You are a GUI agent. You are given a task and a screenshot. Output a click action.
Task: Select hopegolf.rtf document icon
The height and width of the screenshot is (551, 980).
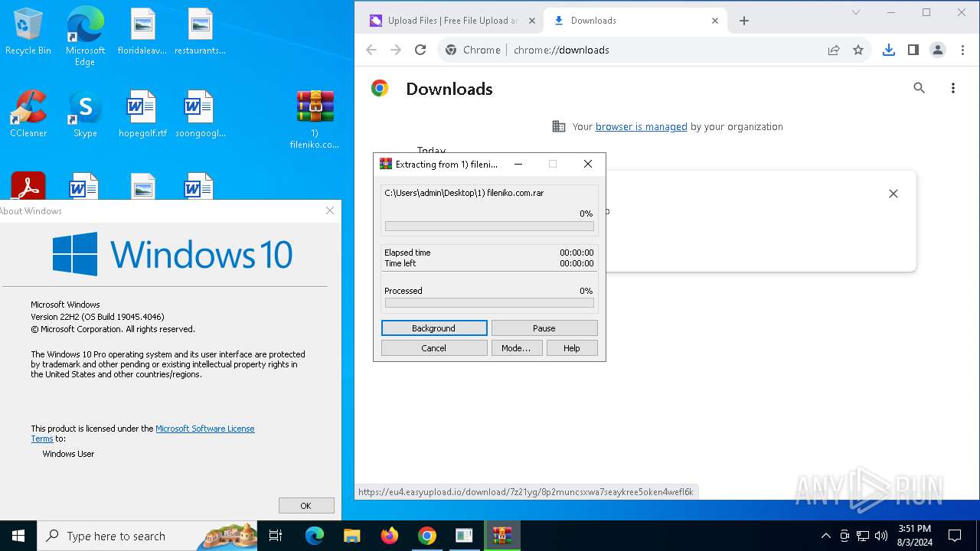(142, 114)
